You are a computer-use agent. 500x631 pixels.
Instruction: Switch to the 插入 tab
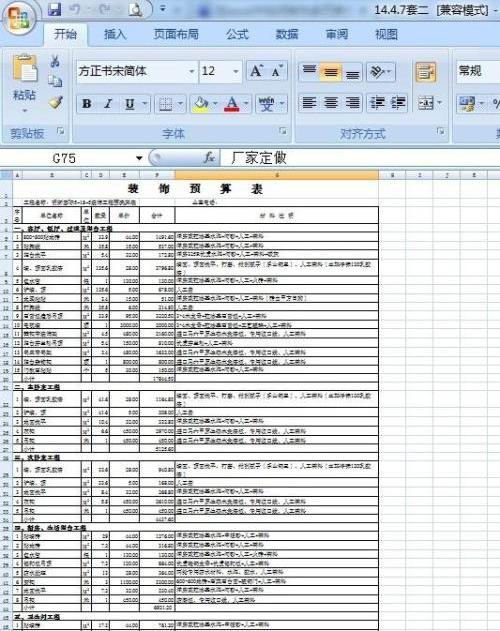click(115, 34)
